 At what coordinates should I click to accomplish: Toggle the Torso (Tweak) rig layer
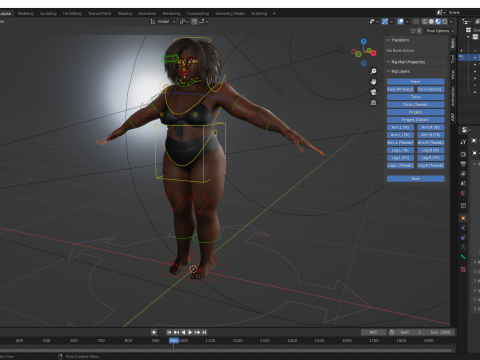(x=415, y=105)
